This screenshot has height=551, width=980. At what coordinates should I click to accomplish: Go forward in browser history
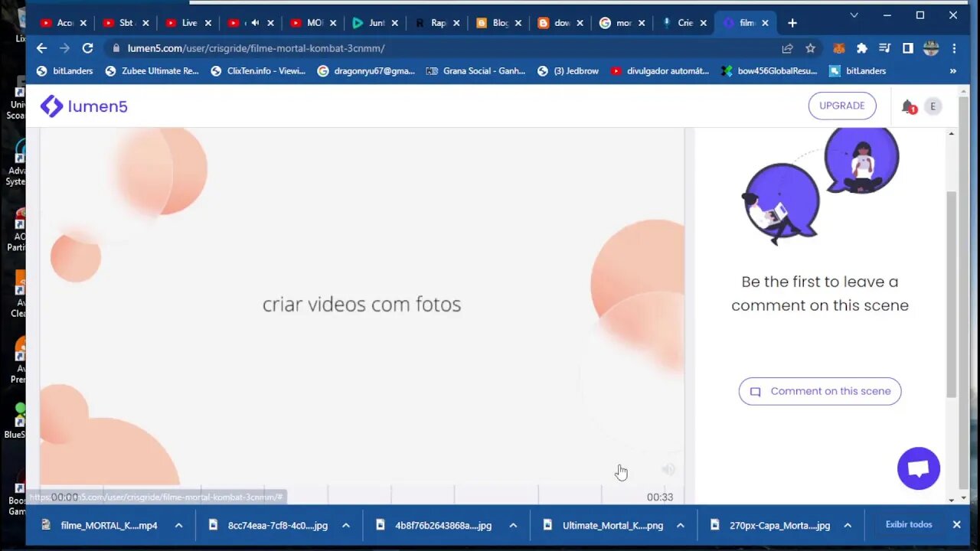[x=64, y=48]
